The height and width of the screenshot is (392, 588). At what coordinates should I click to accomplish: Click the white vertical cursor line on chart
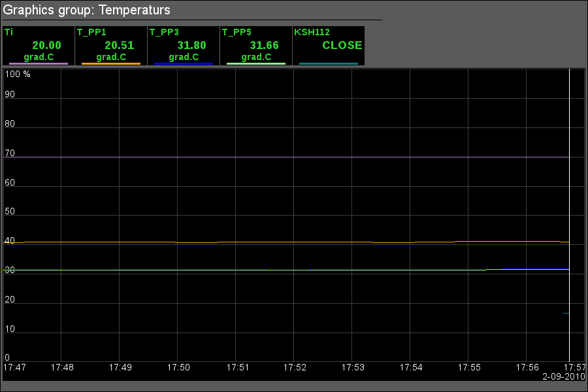(570, 196)
